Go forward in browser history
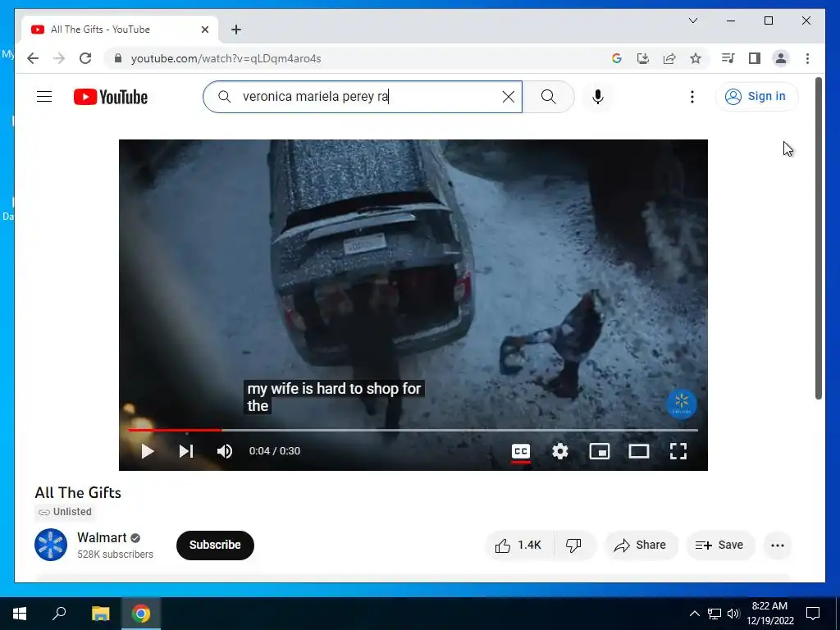The width and height of the screenshot is (840, 630). click(59, 58)
